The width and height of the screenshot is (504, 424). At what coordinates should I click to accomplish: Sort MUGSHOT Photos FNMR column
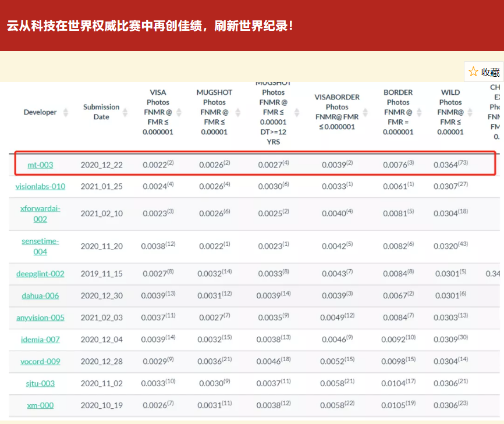237,112
